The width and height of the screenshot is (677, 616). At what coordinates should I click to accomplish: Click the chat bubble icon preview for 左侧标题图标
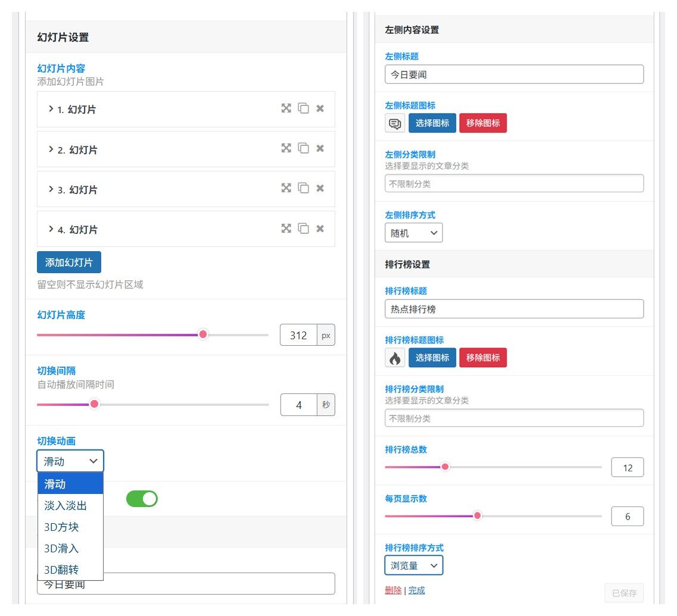pos(395,123)
